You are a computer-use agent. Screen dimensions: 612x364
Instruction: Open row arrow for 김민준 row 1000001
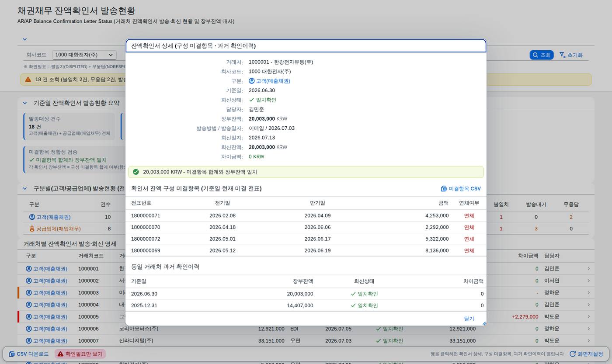point(588,269)
